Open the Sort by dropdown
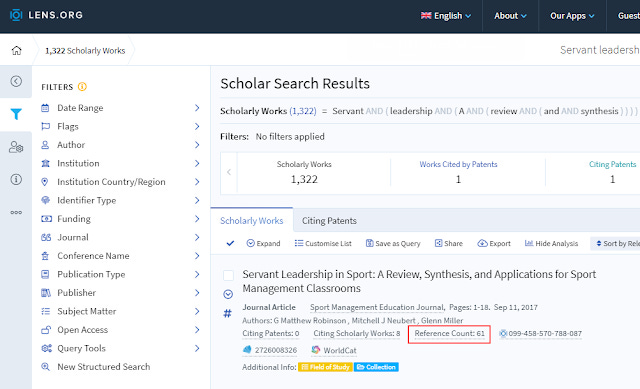 615,243
